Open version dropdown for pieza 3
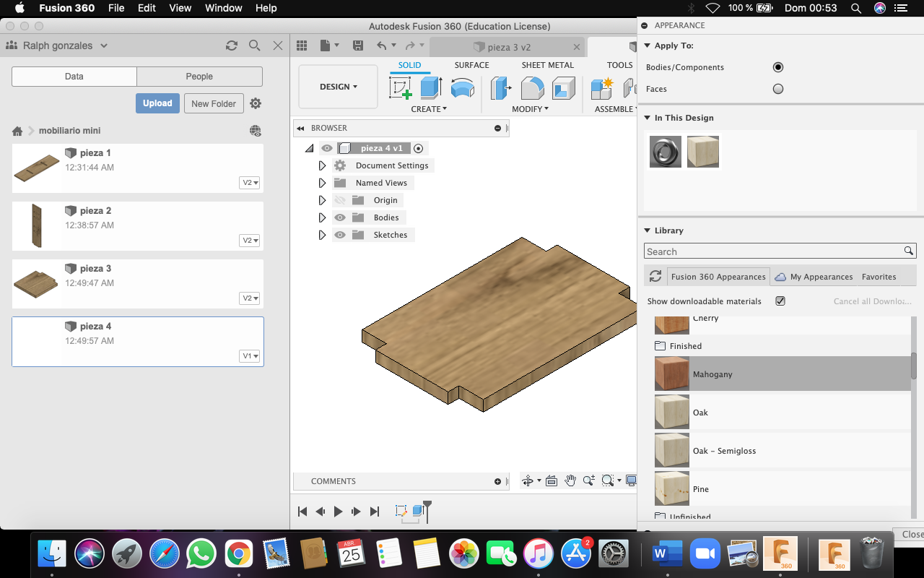The width and height of the screenshot is (924, 578). tap(250, 298)
